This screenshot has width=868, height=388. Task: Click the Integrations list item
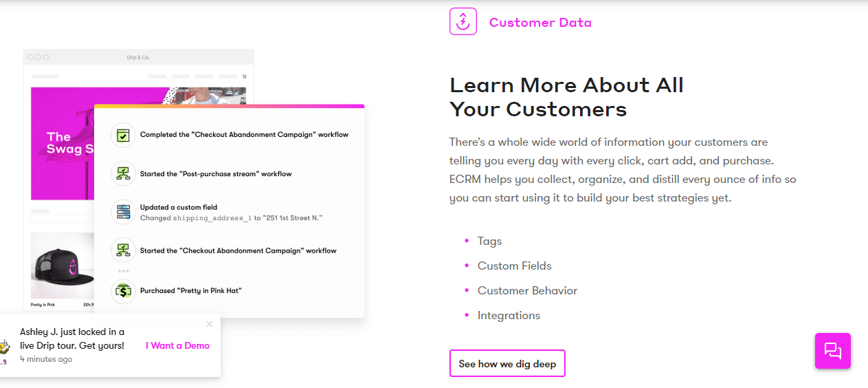(x=509, y=315)
